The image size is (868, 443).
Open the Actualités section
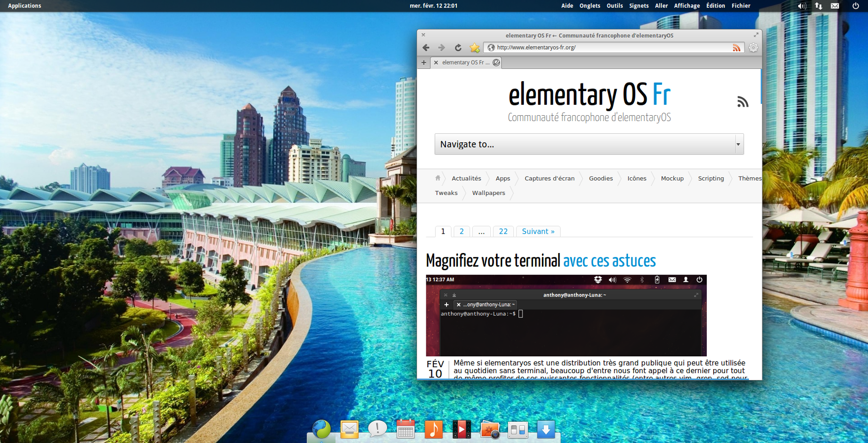click(x=466, y=179)
